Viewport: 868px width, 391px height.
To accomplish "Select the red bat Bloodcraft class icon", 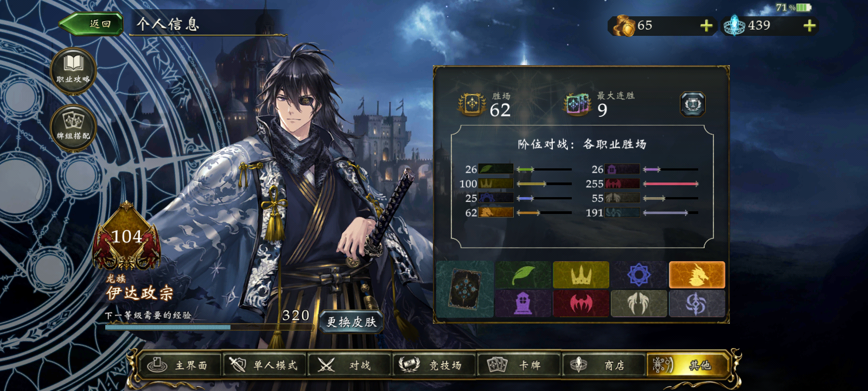I will (x=581, y=303).
